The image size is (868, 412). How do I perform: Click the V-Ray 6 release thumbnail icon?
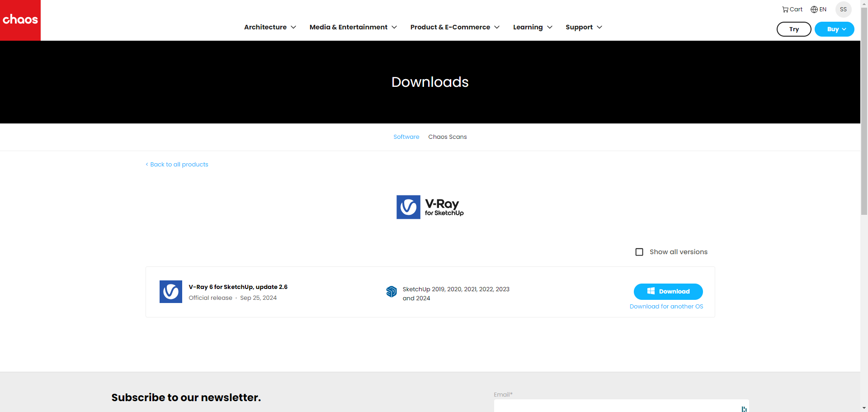171,292
